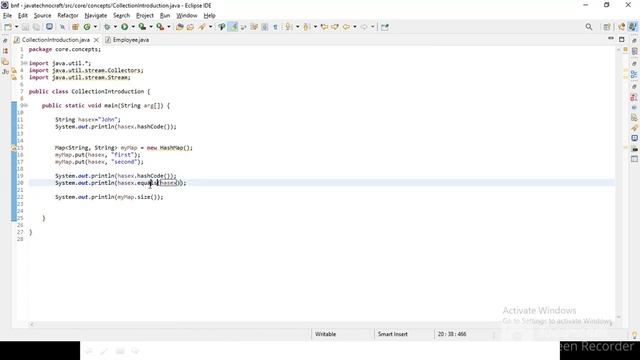This screenshot has height=360, width=640.
Task: Expand the Coverage dropdown arrow
Action: [x=151, y=27]
